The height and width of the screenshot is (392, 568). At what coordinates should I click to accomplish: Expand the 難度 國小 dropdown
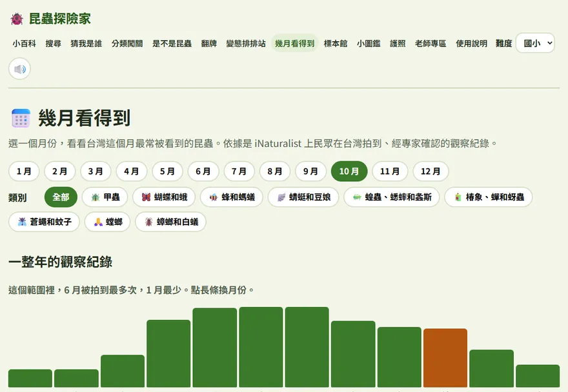(x=535, y=43)
